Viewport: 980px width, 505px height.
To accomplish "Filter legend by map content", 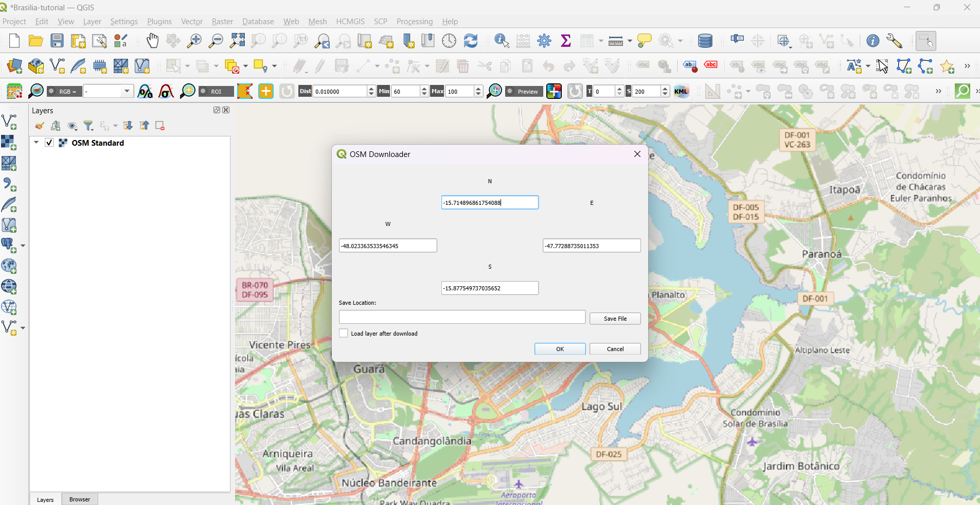I will [x=88, y=126].
